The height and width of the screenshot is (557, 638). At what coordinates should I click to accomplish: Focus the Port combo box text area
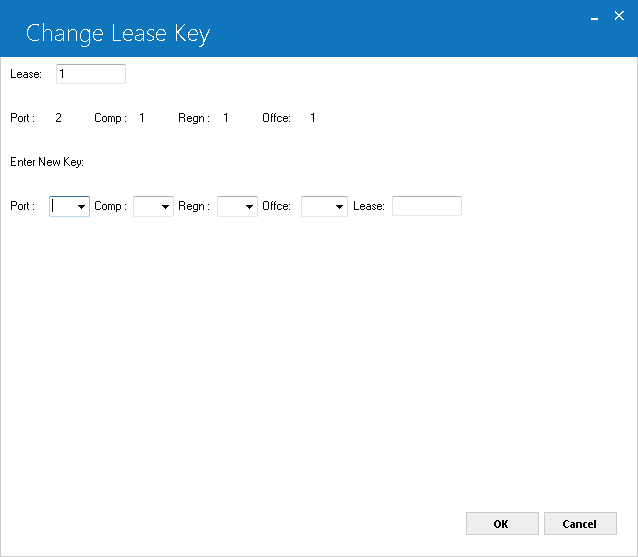point(63,207)
